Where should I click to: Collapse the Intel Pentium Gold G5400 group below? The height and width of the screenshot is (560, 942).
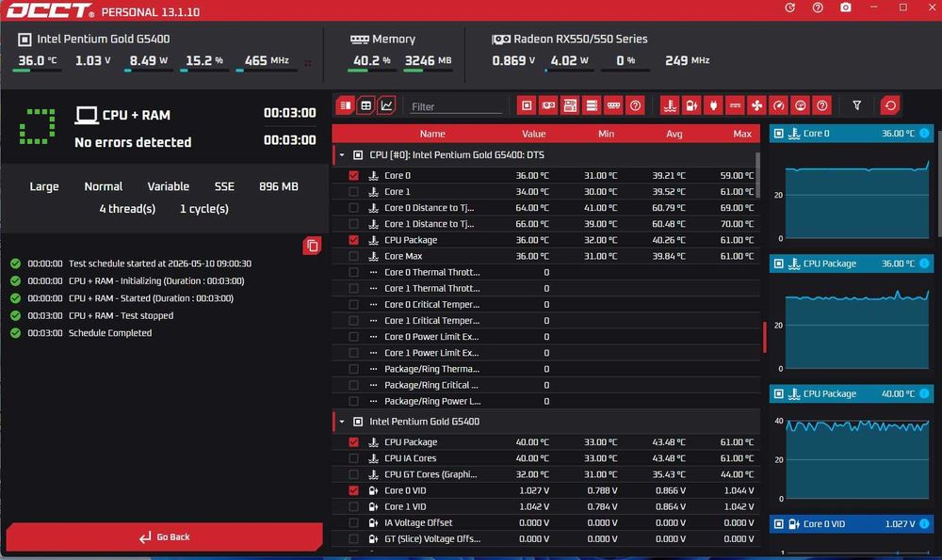coord(342,422)
